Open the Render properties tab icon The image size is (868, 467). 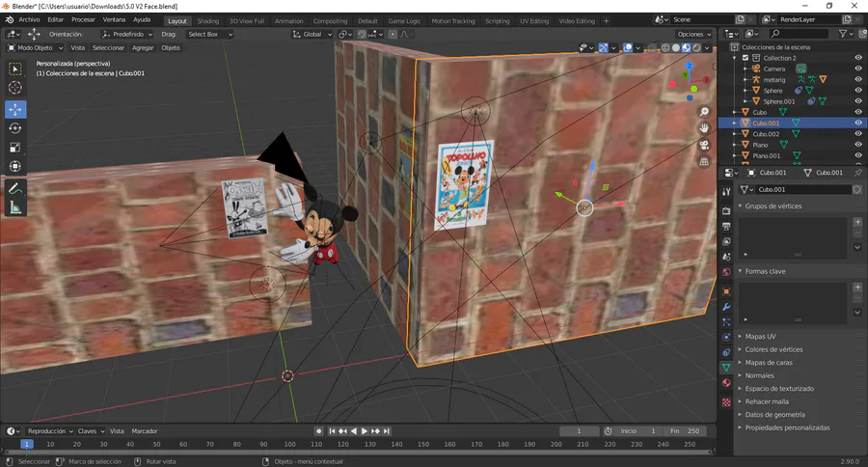726,211
